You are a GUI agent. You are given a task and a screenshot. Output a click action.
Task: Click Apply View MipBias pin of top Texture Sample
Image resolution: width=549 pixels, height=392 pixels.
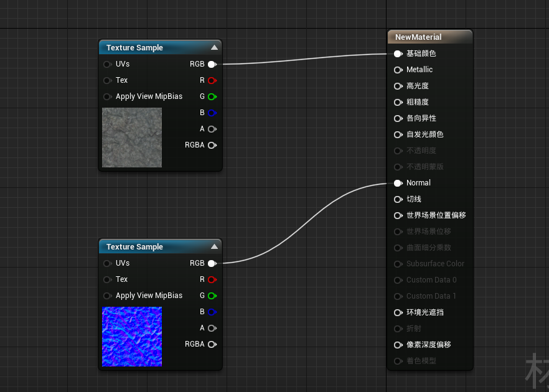(x=107, y=96)
